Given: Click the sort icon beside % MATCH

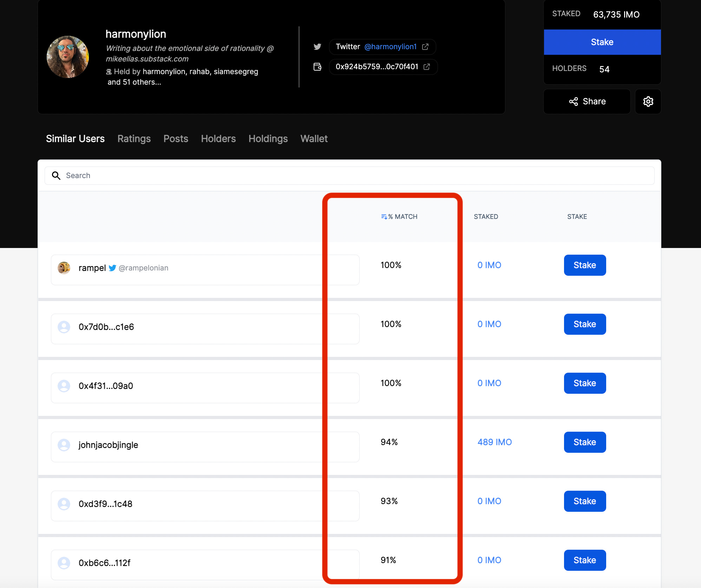Looking at the screenshot, I should [384, 217].
